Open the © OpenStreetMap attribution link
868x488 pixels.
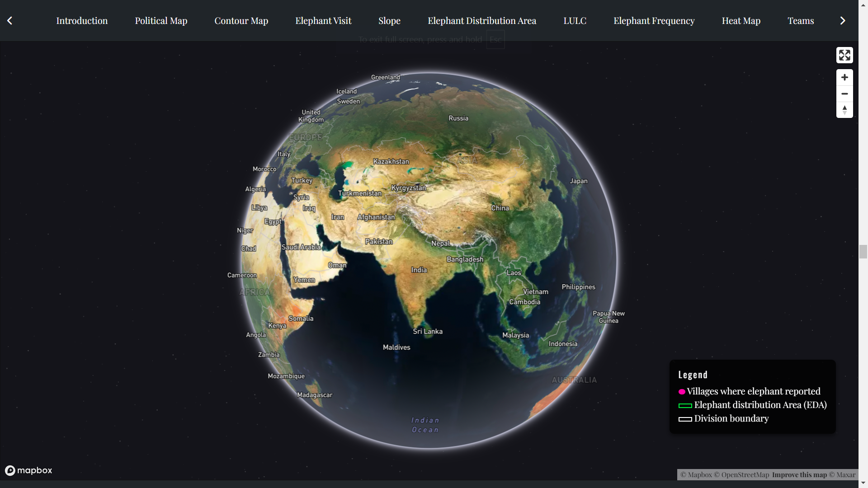coord(741,474)
